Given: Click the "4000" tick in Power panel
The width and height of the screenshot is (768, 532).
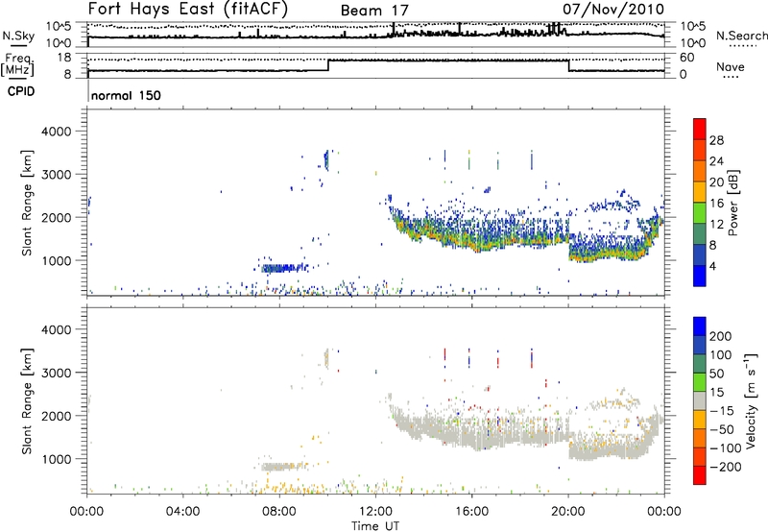Looking at the screenshot, I should [x=56, y=132].
